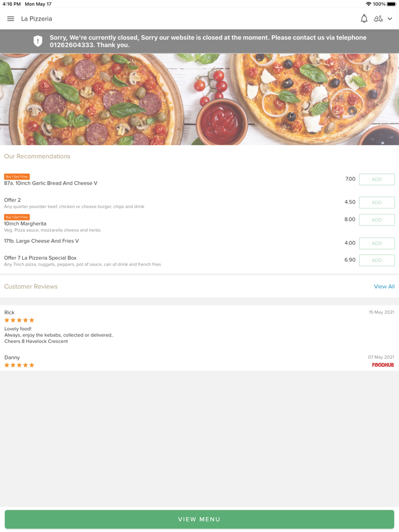The image size is (399, 532).
Task: Click the Customer Reviews section heading
Action: point(31,287)
